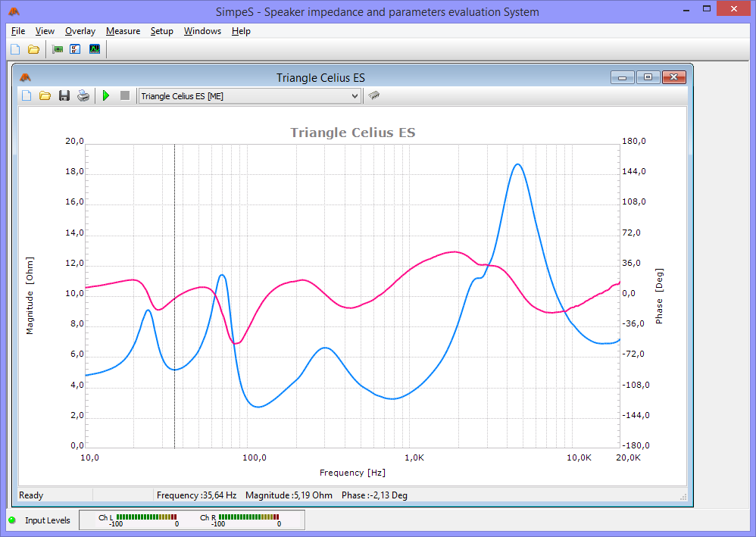The height and width of the screenshot is (537, 756).
Task: Click the '-180,0' phase axis label
Action: tap(636, 445)
